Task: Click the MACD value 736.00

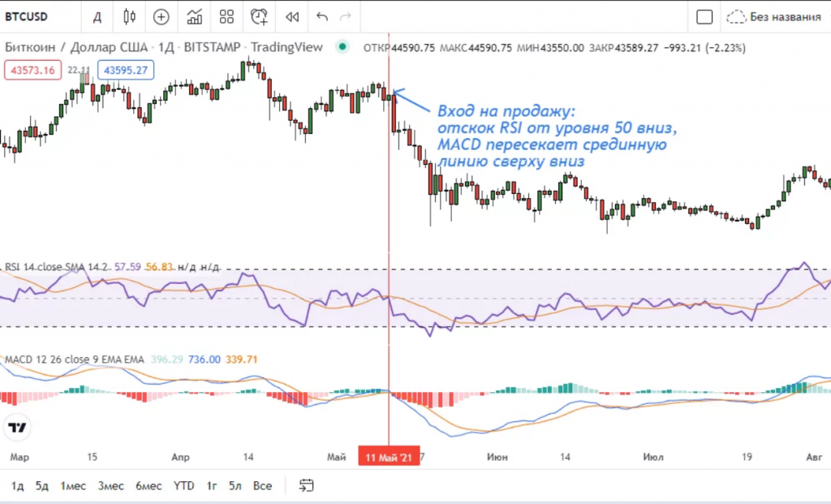Action: pyautogui.click(x=204, y=360)
